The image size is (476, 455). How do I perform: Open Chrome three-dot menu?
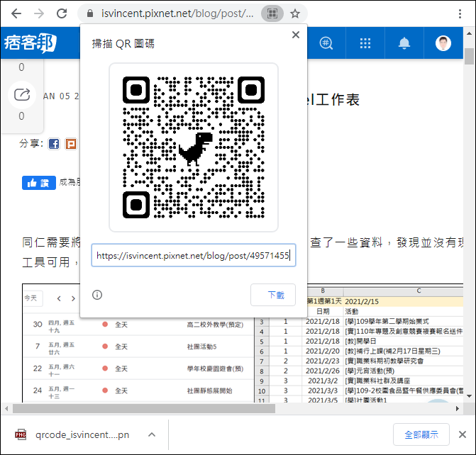460,13
